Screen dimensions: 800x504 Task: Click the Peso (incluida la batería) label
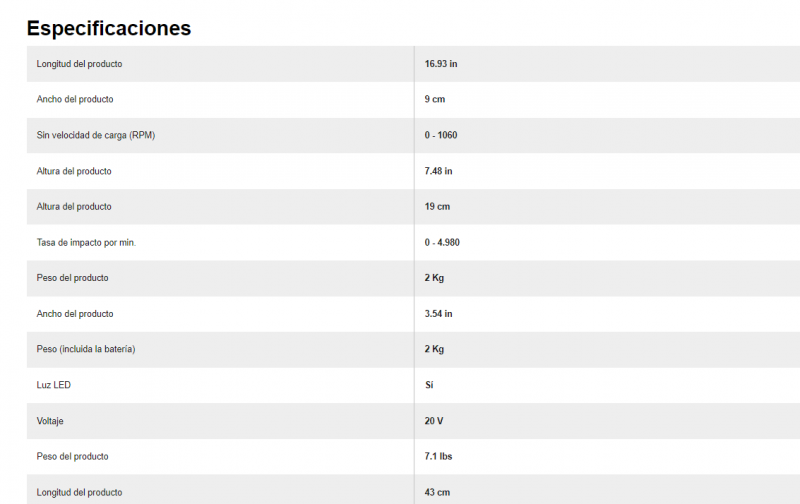pos(86,349)
